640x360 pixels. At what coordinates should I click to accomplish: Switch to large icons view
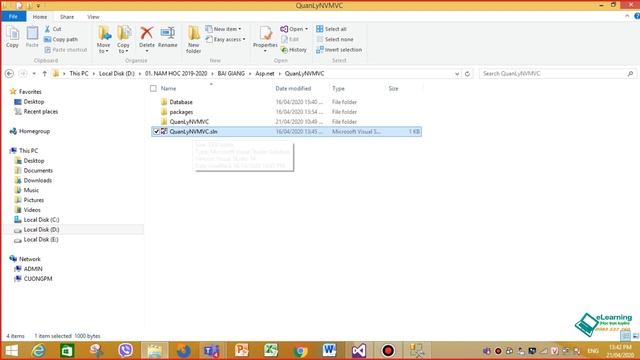click(636, 336)
